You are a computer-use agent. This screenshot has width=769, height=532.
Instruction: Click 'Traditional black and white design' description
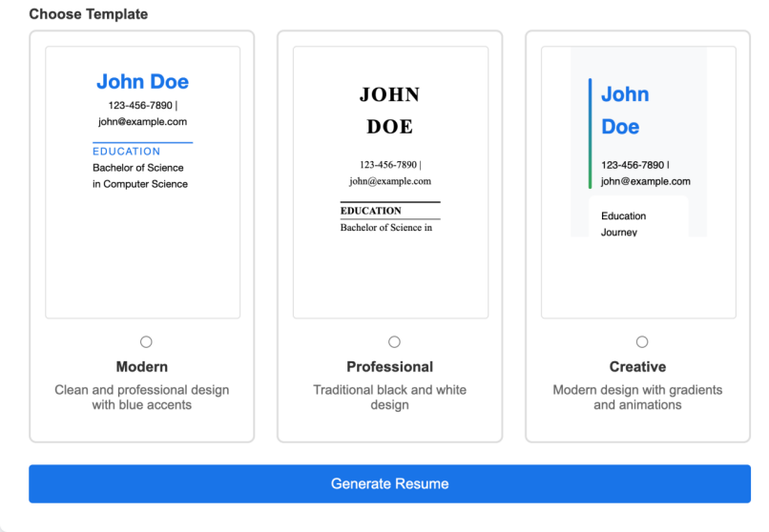pos(390,398)
